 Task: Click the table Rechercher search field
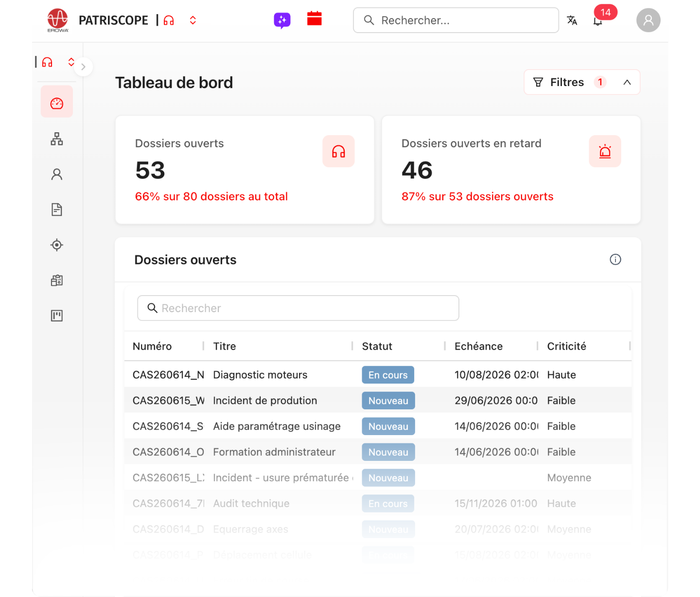click(298, 308)
